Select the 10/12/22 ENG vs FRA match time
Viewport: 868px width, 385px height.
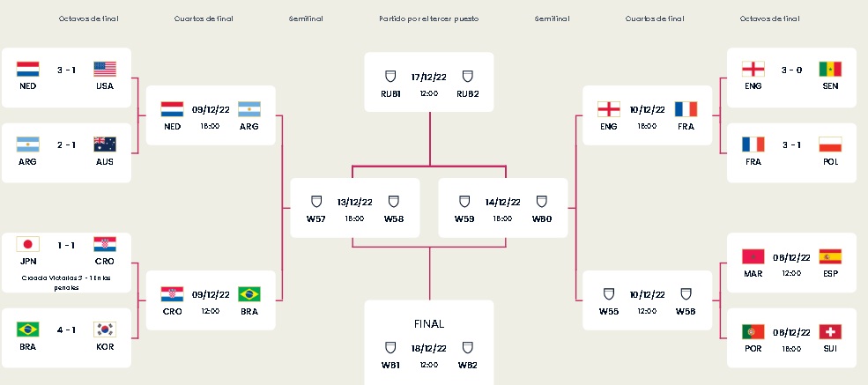tap(647, 126)
